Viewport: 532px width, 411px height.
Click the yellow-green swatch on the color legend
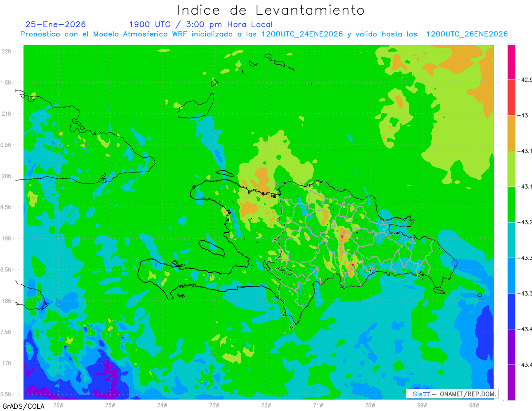coord(512,168)
